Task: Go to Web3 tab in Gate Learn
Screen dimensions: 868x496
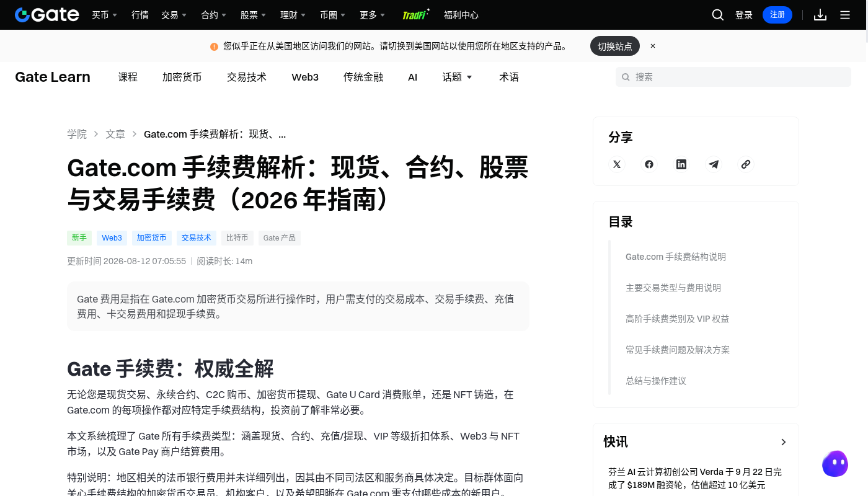Action: 305,77
